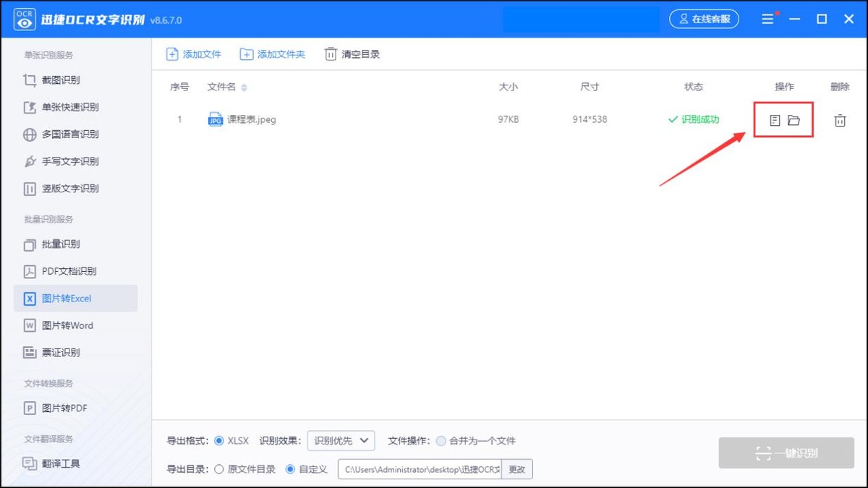Open the hamburger main menu icon
The image size is (868, 488).
(767, 20)
